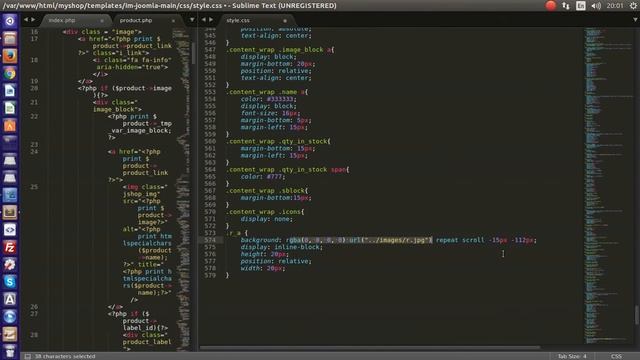Open the letter A app in dock
640x360 pixels.
pos(10,299)
